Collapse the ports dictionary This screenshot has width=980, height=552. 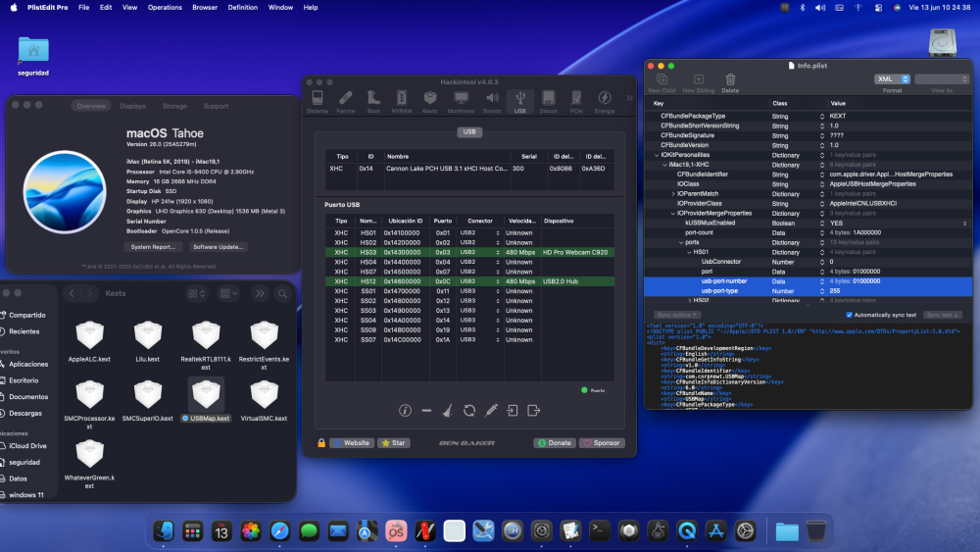[x=681, y=242]
